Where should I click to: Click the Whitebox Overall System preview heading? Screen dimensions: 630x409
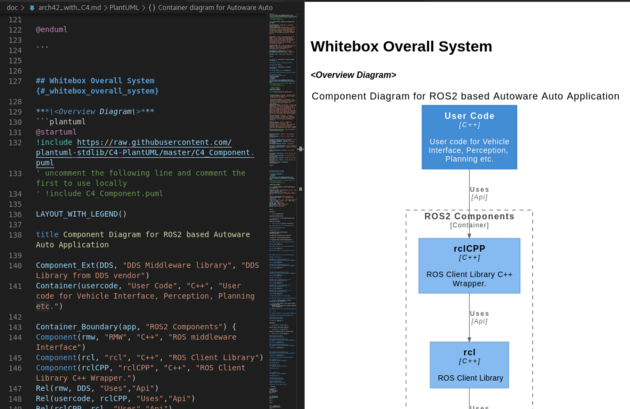pos(401,47)
